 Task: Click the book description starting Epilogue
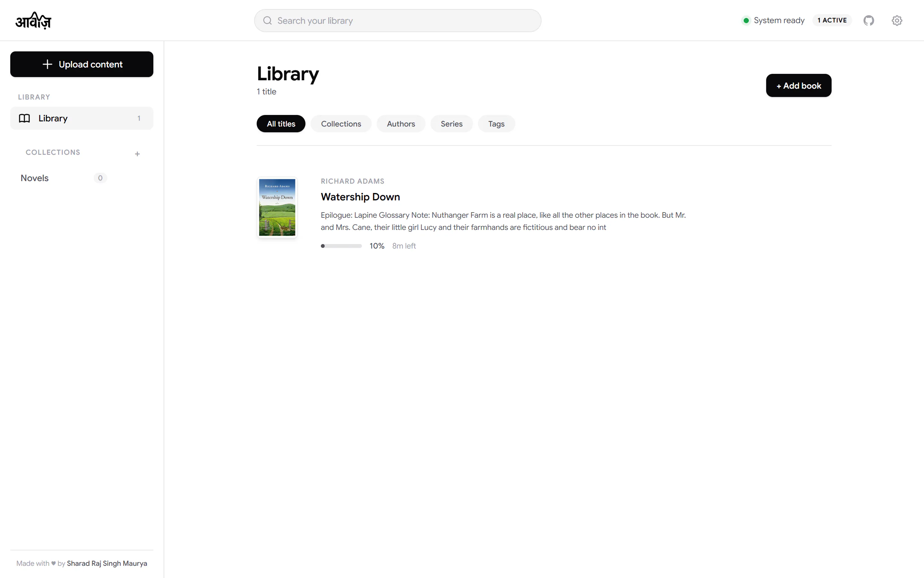pos(503,221)
